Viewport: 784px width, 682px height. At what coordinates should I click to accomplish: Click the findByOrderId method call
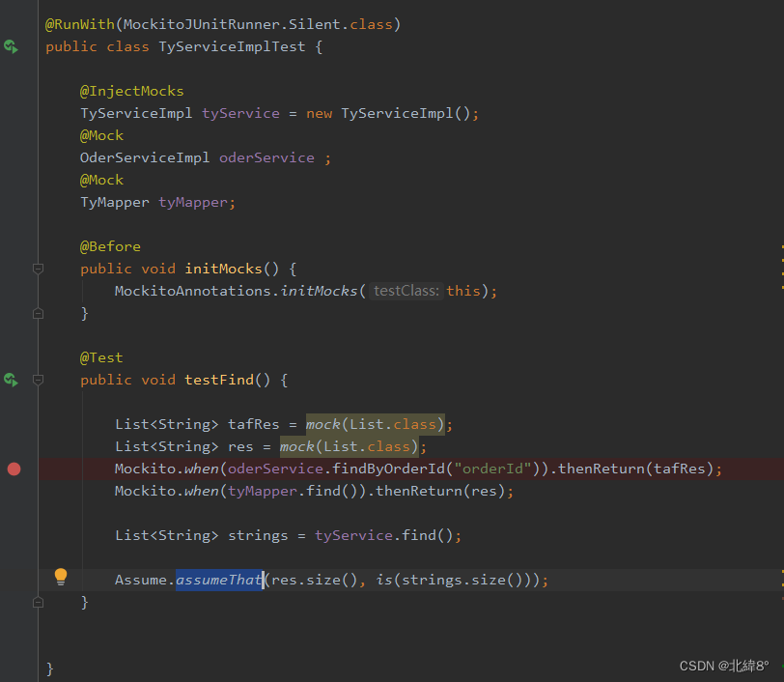click(388, 469)
